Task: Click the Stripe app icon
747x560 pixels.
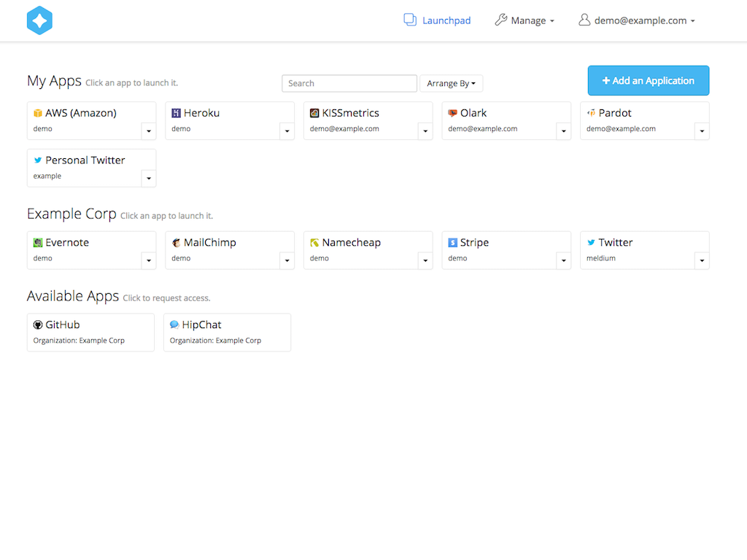Action: pyautogui.click(x=452, y=243)
